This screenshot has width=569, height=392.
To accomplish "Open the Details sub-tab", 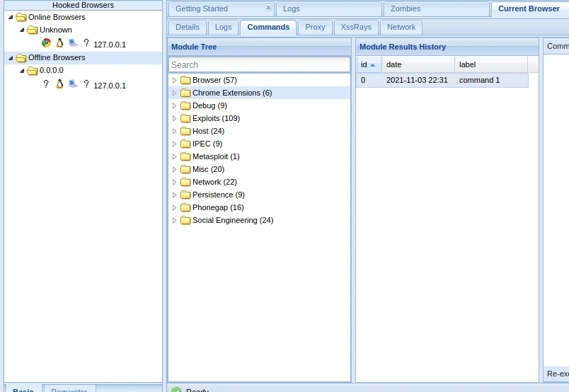I will pyautogui.click(x=188, y=28).
